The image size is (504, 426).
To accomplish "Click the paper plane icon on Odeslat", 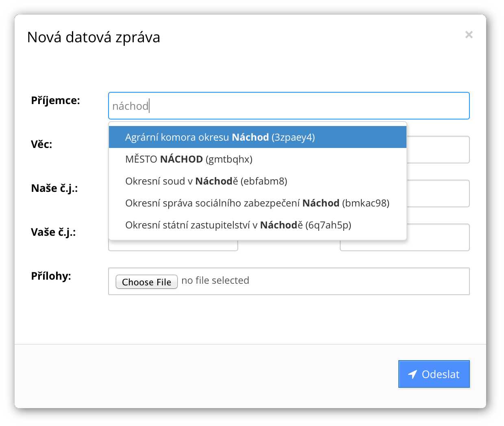I will 413,374.
